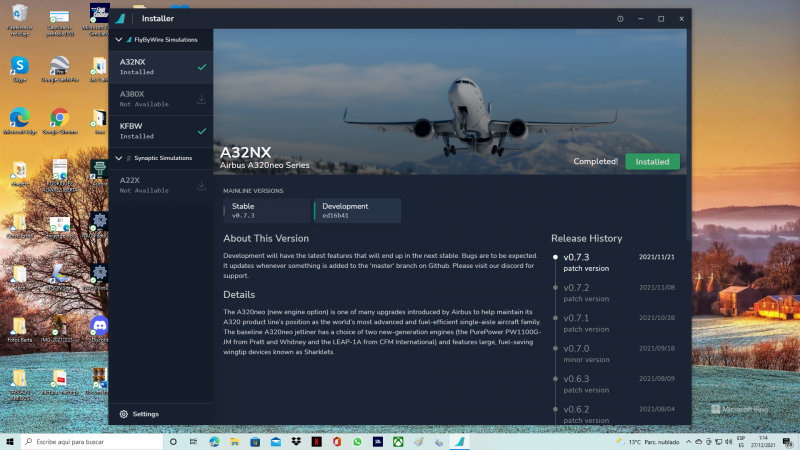Click the A22X download arrow icon

[x=202, y=185]
